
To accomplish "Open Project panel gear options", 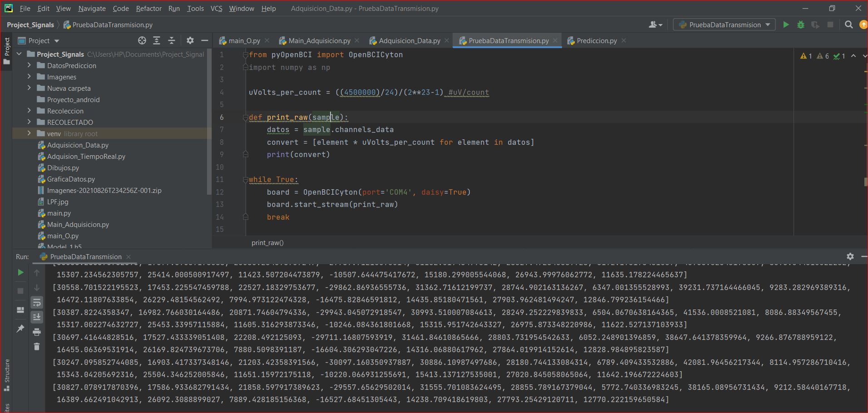I will [190, 41].
